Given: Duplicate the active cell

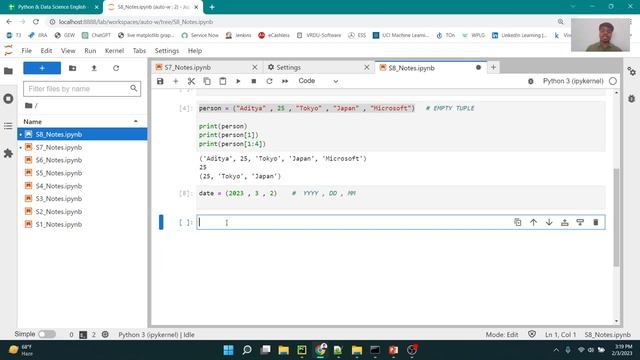Looking at the screenshot, I should pyautogui.click(x=518, y=222).
